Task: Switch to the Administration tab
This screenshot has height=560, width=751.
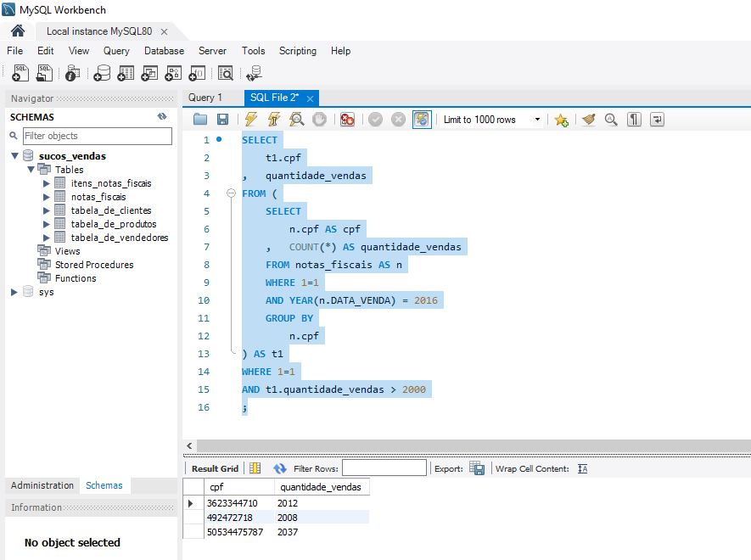Action: point(42,485)
